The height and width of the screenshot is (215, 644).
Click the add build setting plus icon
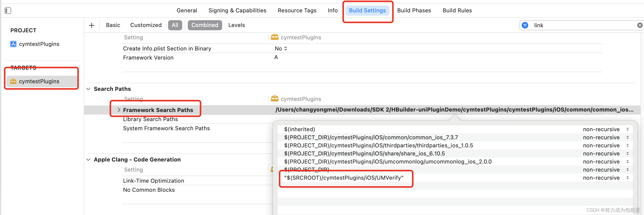coord(92,25)
